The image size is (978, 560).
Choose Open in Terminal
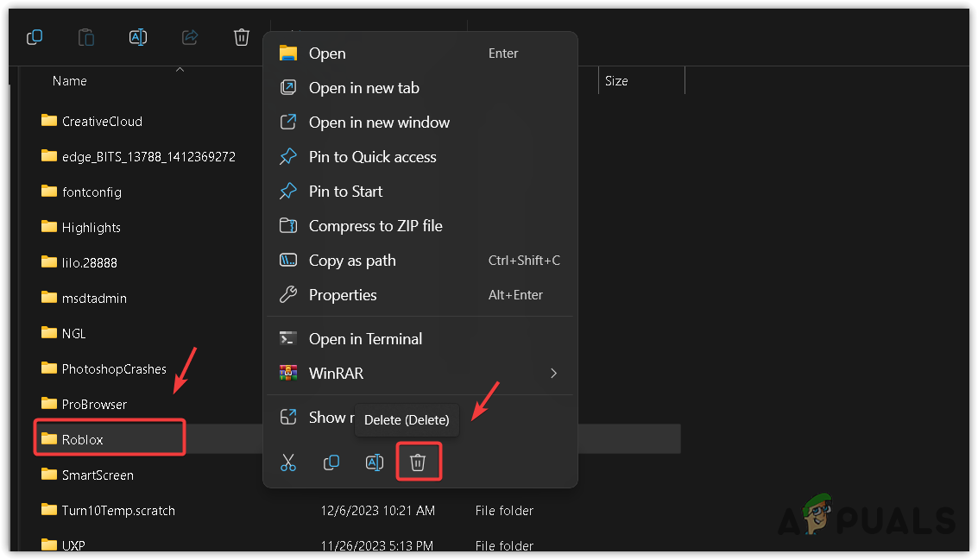click(365, 339)
